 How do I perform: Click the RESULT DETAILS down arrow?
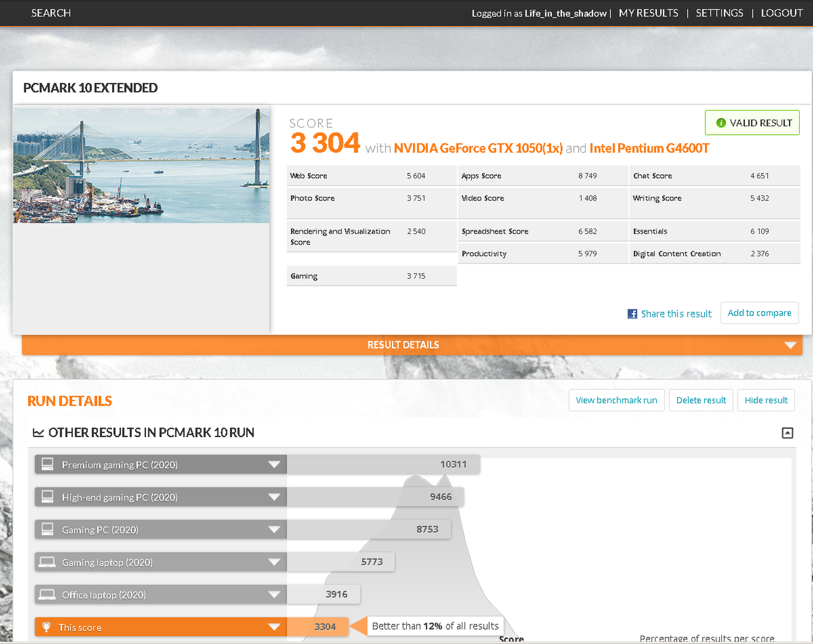pos(790,345)
